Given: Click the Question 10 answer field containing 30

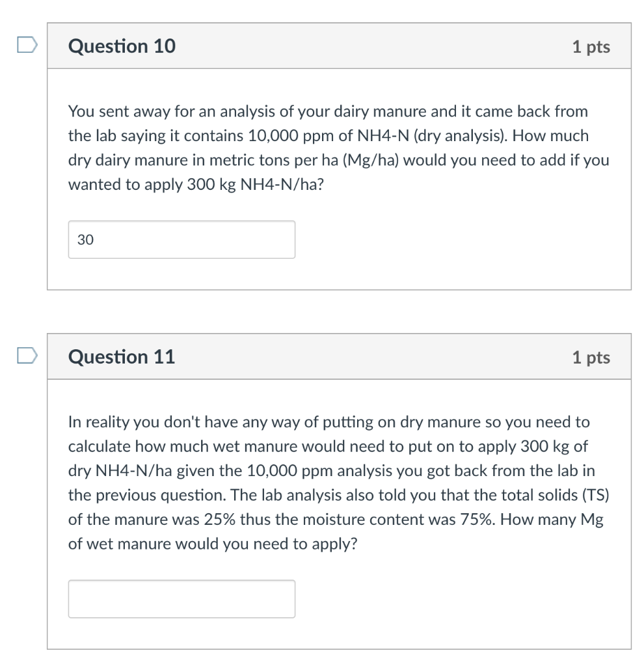Looking at the screenshot, I should point(181,239).
